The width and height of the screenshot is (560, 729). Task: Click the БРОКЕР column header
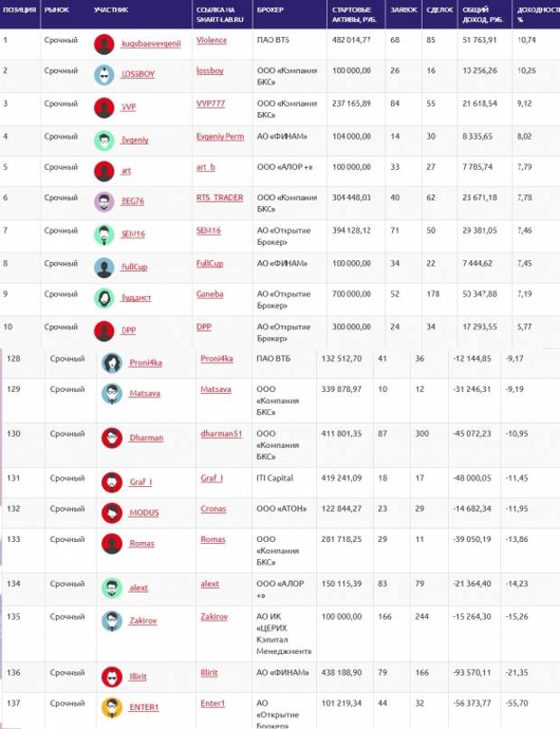click(x=268, y=8)
